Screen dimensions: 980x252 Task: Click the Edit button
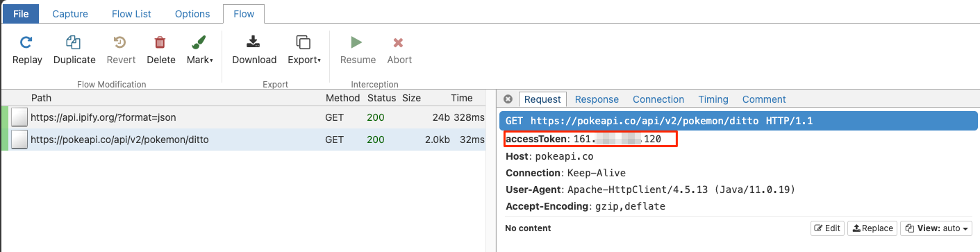click(827, 228)
